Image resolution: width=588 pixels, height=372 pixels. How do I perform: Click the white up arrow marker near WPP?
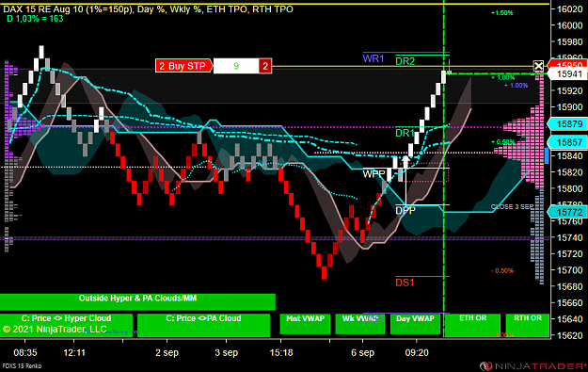tap(405, 161)
